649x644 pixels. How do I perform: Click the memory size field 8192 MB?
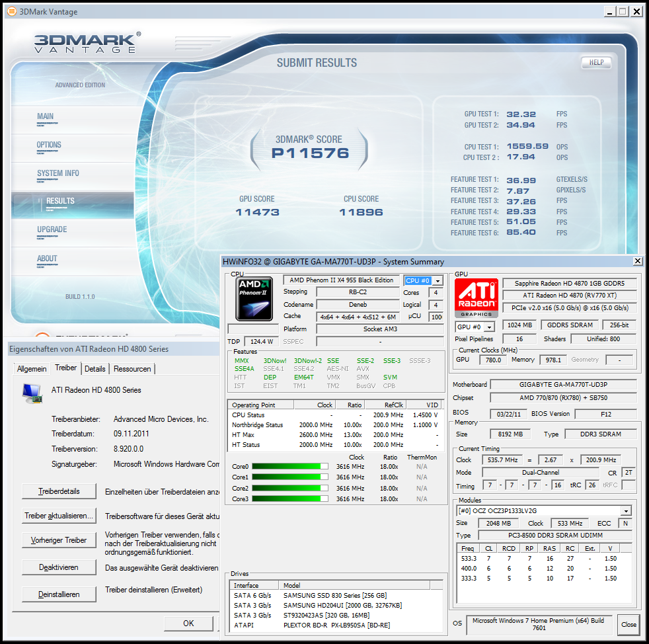point(510,434)
